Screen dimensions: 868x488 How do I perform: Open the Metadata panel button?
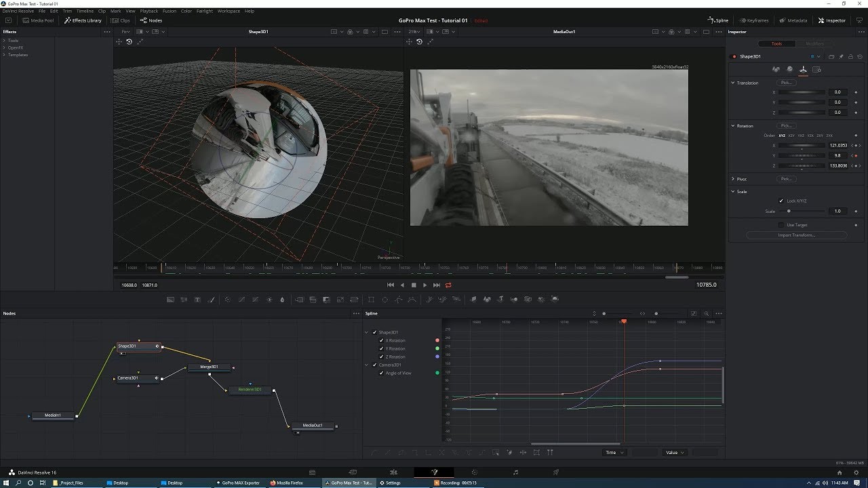pyautogui.click(x=793, y=20)
